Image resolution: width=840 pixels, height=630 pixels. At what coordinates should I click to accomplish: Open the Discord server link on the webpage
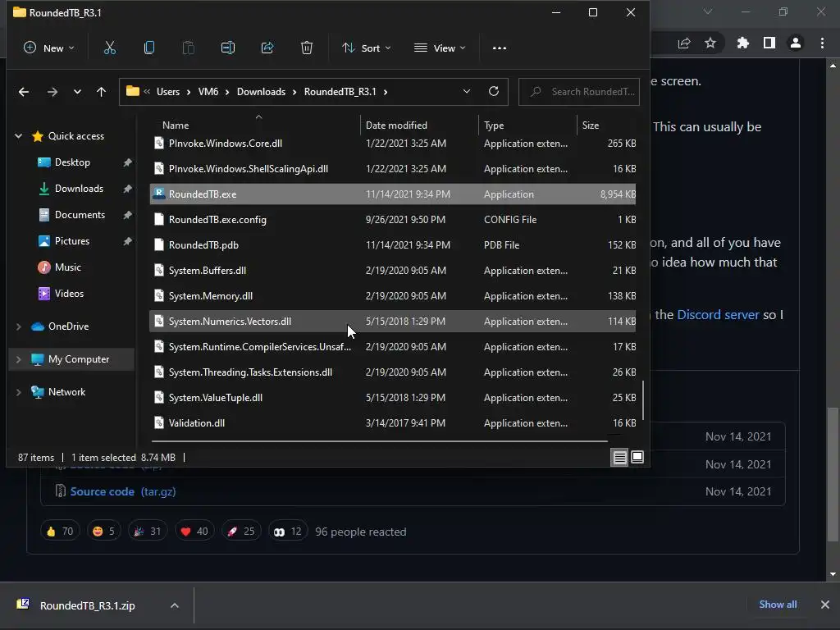(718, 314)
